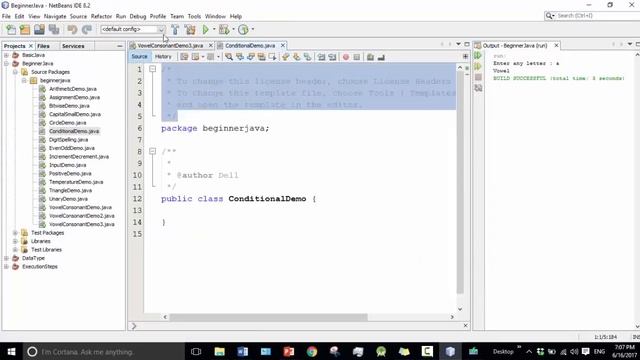Image resolution: width=640 pixels, height=360 pixels.
Task: Click the New Project toolbar icon
Action: click(x=25, y=29)
